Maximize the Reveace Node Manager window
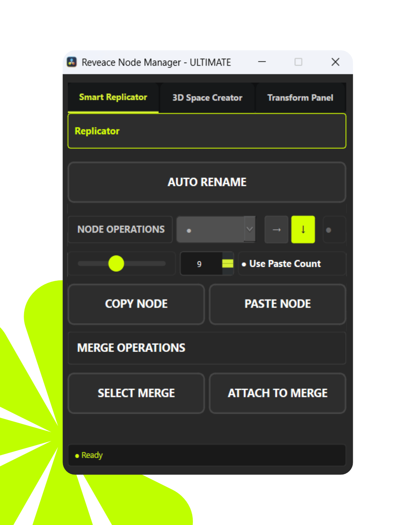 [x=298, y=62]
